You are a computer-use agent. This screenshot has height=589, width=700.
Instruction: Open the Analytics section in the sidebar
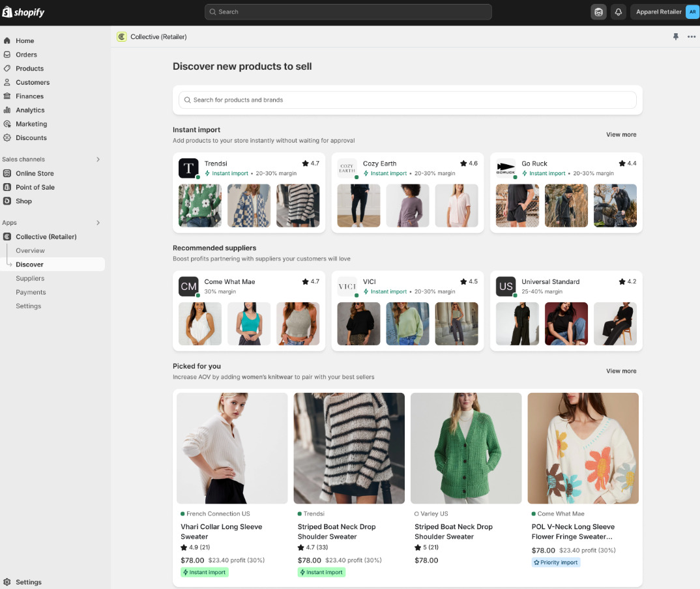pyautogui.click(x=31, y=109)
